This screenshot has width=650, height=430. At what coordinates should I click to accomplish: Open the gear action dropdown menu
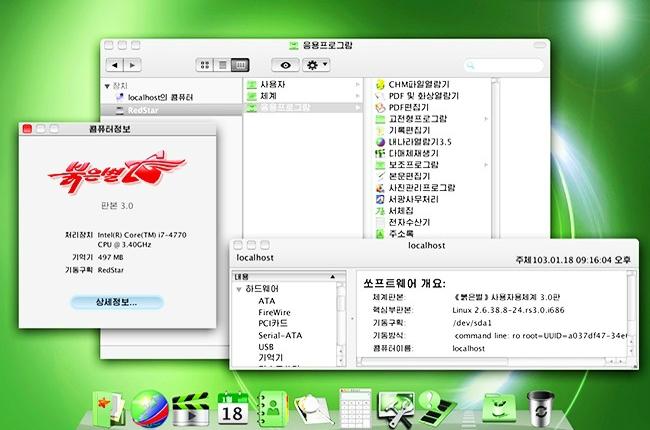(318, 64)
